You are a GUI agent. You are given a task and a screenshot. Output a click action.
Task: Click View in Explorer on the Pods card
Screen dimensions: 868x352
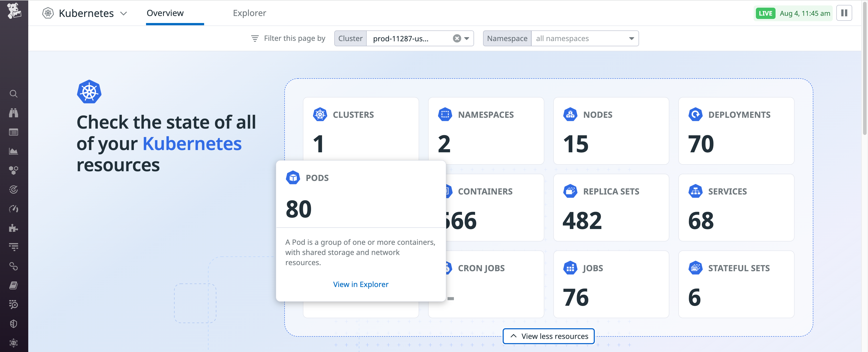tap(361, 284)
